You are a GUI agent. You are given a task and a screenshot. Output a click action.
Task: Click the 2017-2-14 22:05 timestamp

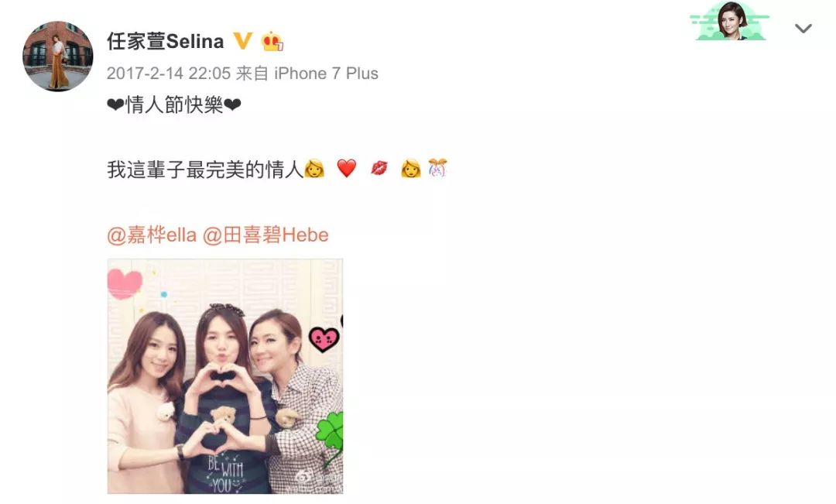pyautogui.click(x=169, y=73)
